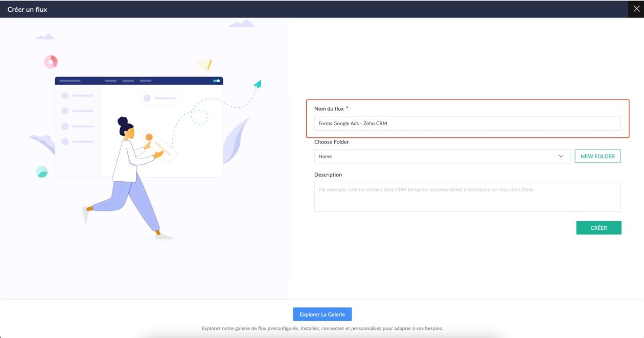
Task: Click the Créer un flux title text
Action: pyautogui.click(x=27, y=9)
